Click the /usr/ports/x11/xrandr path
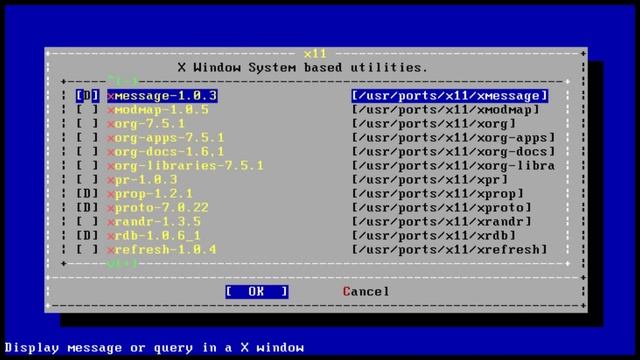The image size is (640, 360). (x=442, y=222)
